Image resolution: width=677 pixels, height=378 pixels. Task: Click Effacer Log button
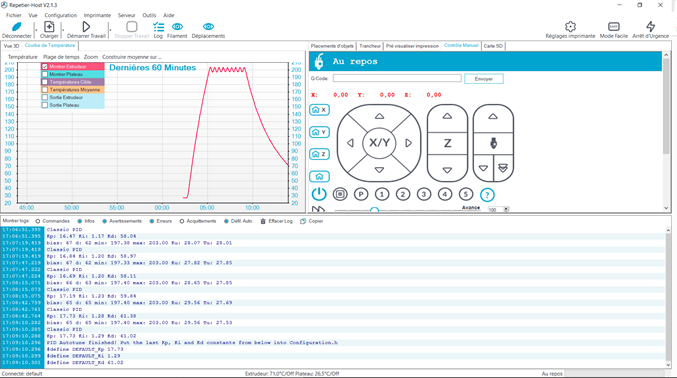(x=276, y=221)
